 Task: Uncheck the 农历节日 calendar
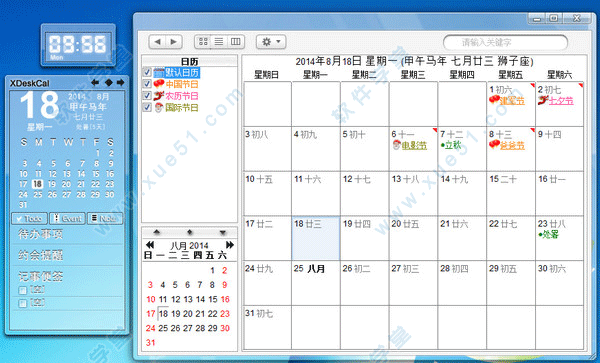[x=147, y=95]
